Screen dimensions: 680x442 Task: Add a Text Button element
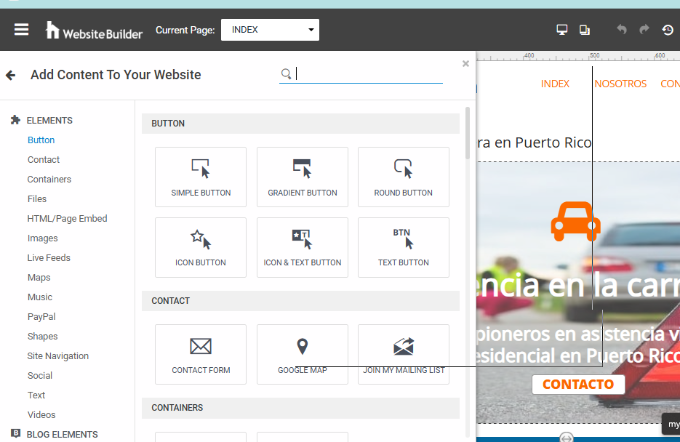coord(403,247)
